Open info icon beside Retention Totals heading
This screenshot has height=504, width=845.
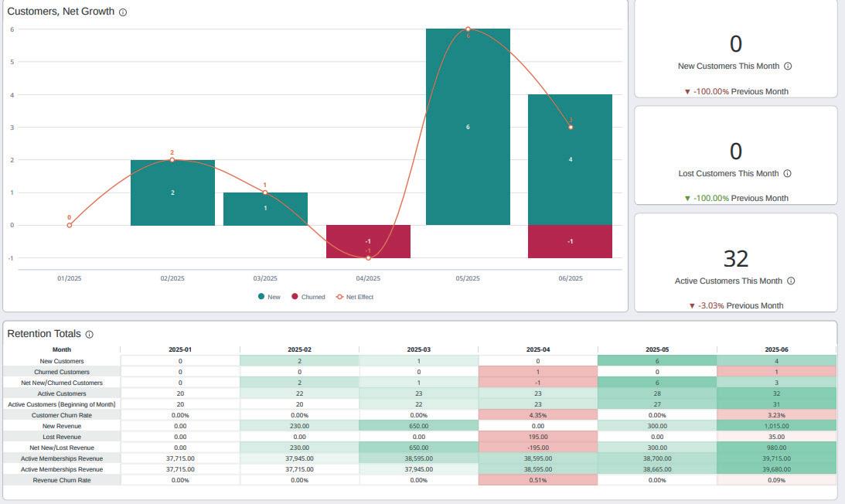tap(90, 334)
